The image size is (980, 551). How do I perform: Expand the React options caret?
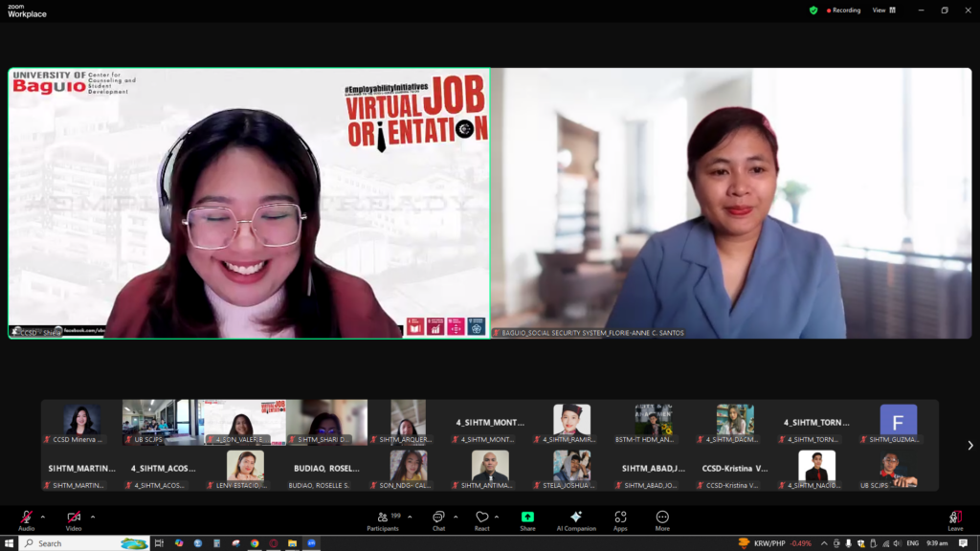(x=497, y=517)
